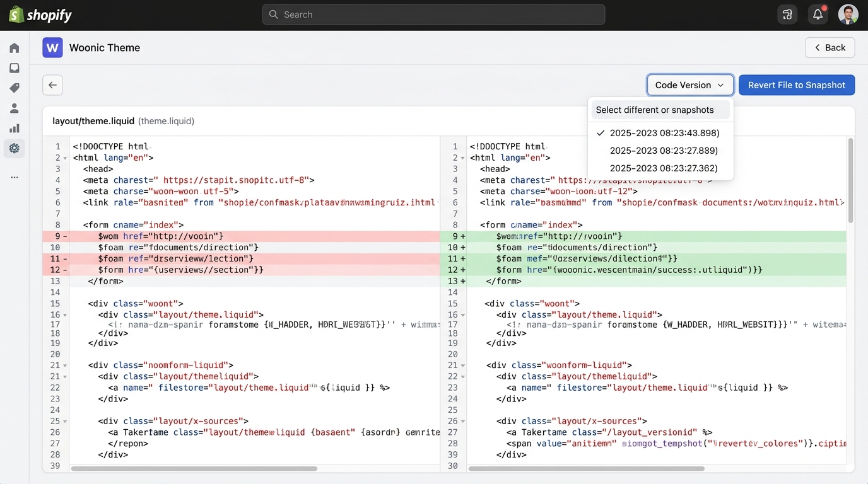Collapse the html tag fold in right pane
868x484 pixels.
point(463,158)
